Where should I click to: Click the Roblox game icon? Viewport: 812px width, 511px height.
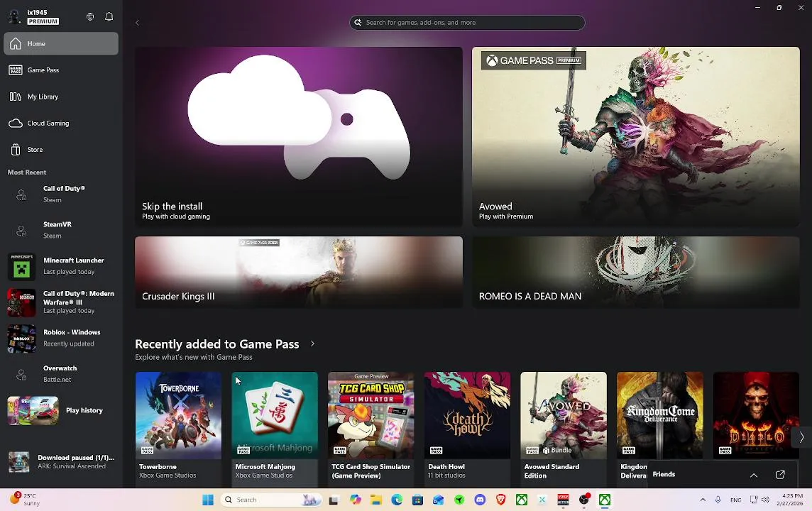pyautogui.click(x=21, y=338)
